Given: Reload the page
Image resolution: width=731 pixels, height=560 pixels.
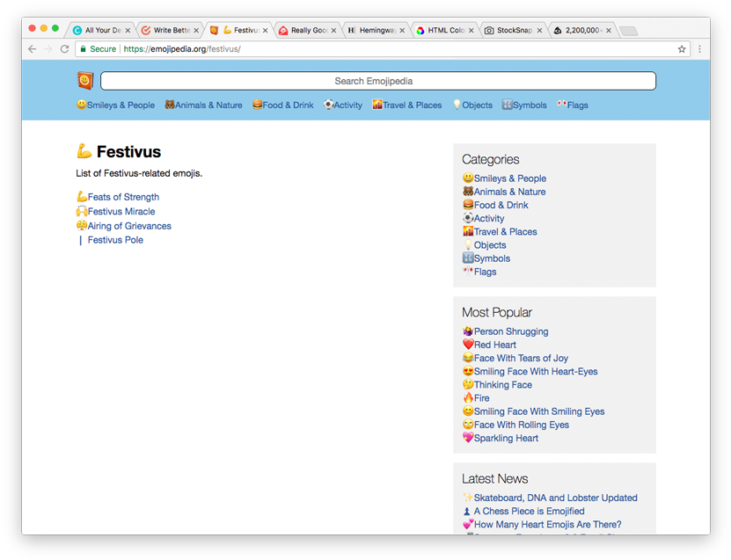Looking at the screenshot, I should click(62, 50).
